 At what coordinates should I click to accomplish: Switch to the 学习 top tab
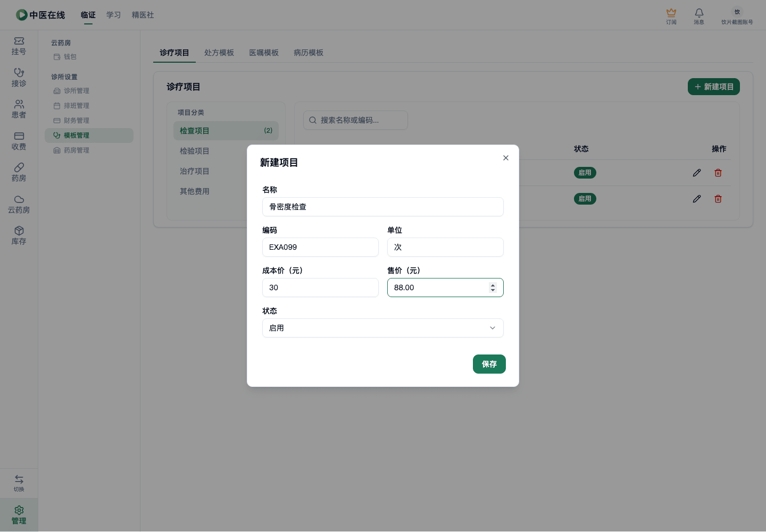(114, 15)
